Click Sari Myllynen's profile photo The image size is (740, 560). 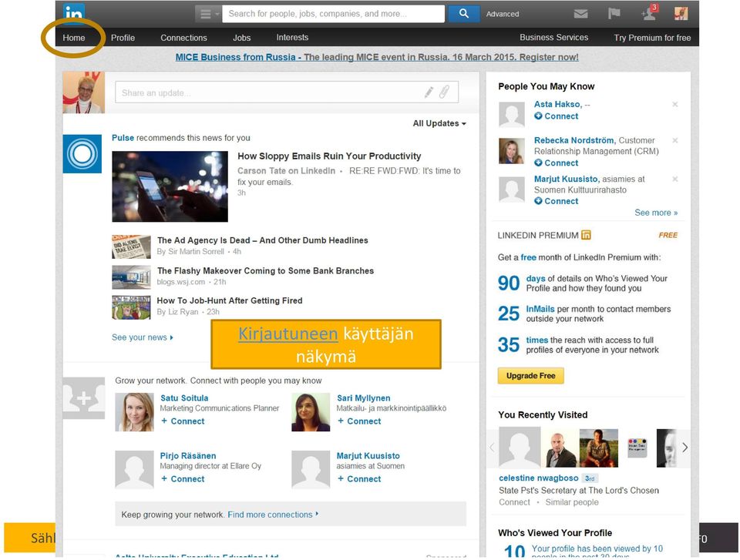point(311,412)
